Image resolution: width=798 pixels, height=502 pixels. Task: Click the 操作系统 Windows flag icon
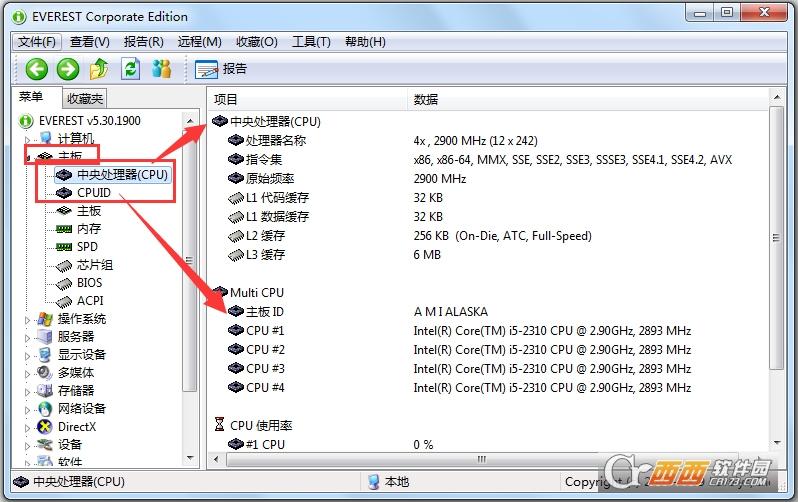click(45, 319)
